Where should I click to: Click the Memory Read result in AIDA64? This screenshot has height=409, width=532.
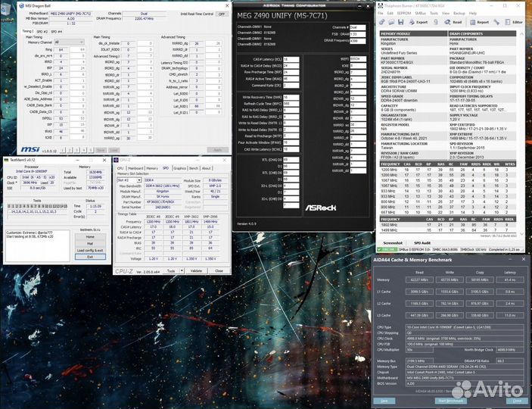click(x=420, y=280)
